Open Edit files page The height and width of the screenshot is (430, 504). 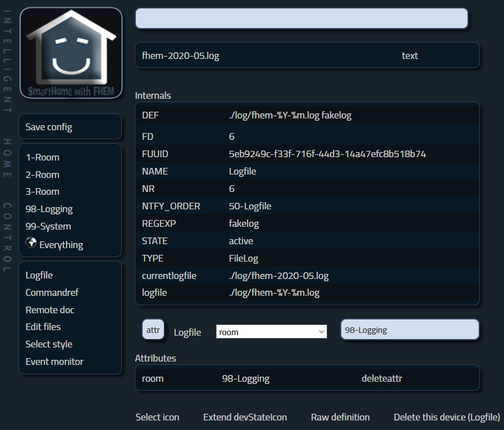(x=43, y=327)
